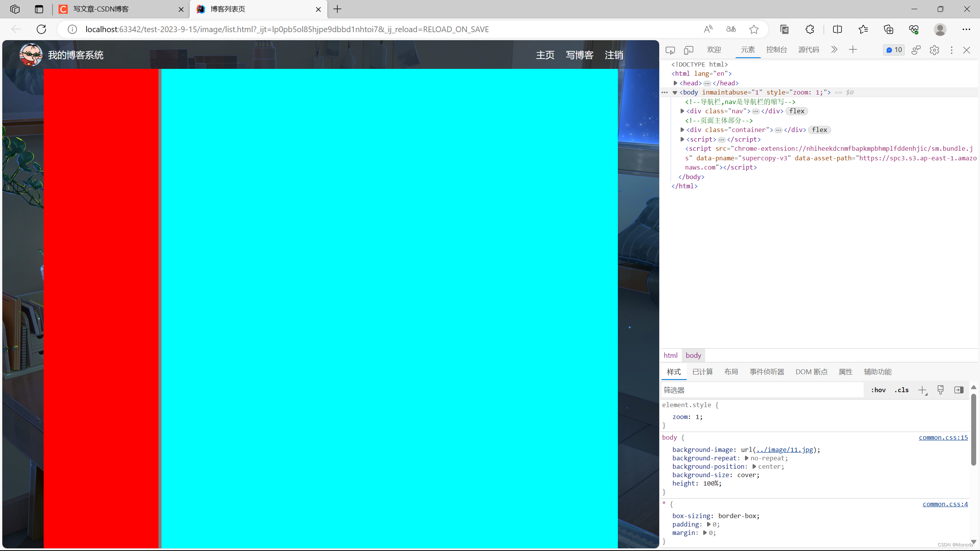
Task: Switch to 写文章-CSDN博客 browser tab
Action: tap(121, 9)
